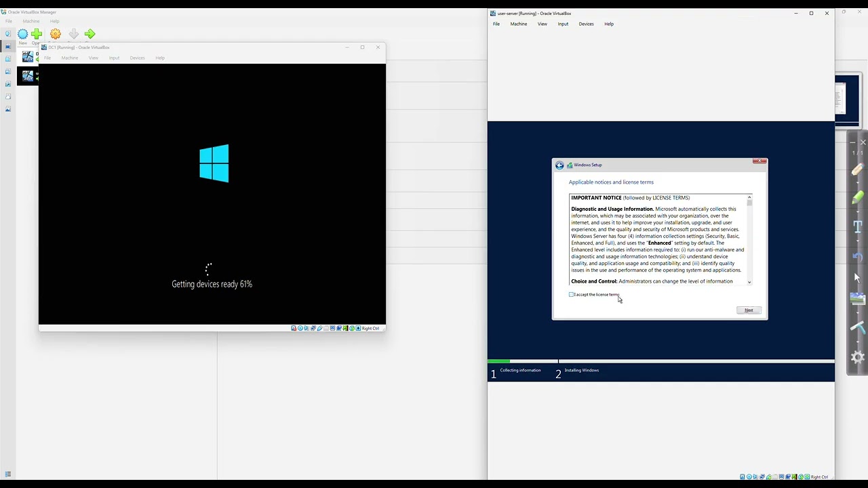Image resolution: width=868 pixels, height=488 pixels.
Task: Click 'Installing Windows' step label
Action: (582, 370)
